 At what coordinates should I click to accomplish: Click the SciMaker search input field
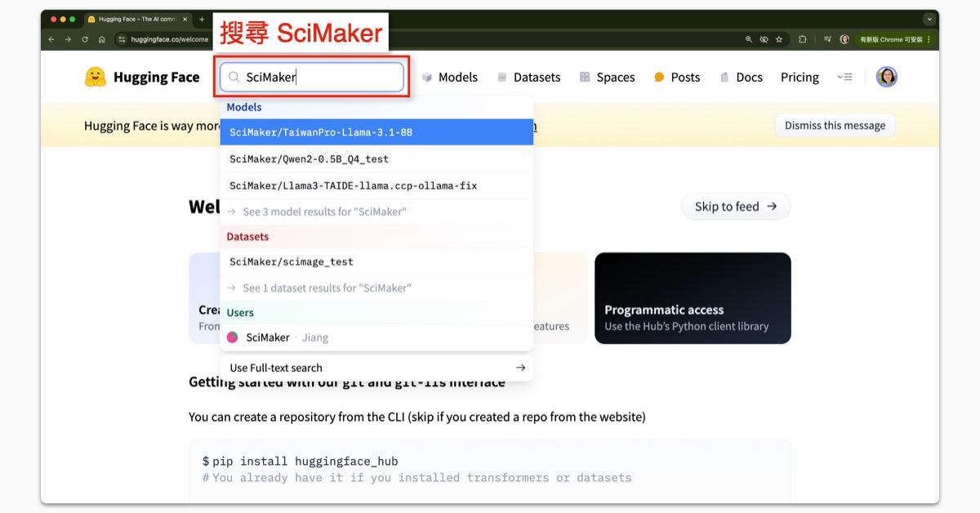312,77
